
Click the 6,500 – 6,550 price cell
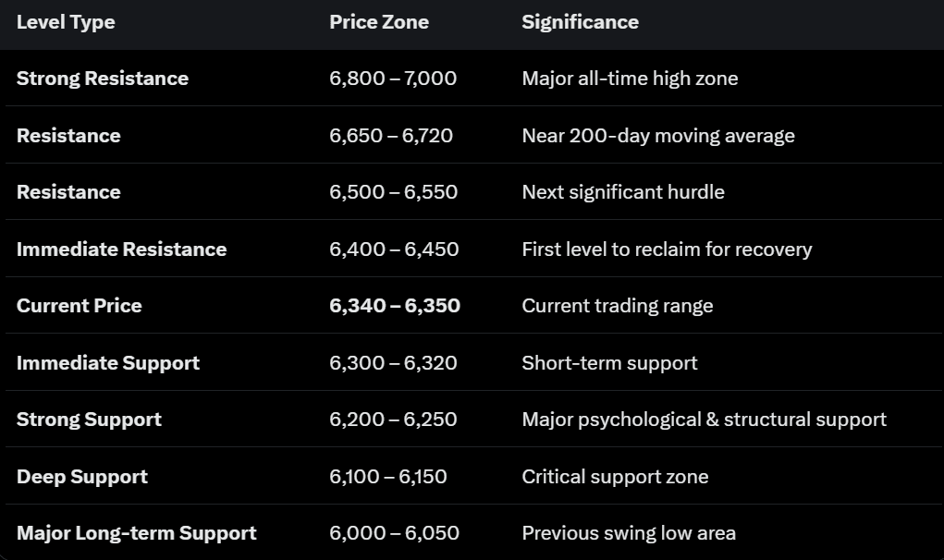click(x=393, y=192)
